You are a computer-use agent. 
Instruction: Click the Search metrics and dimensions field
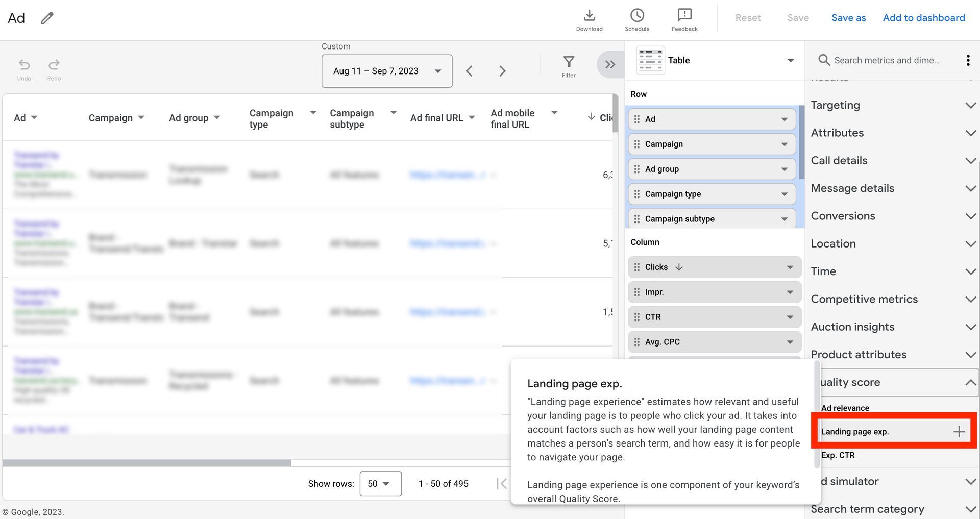(x=887, y=60)
